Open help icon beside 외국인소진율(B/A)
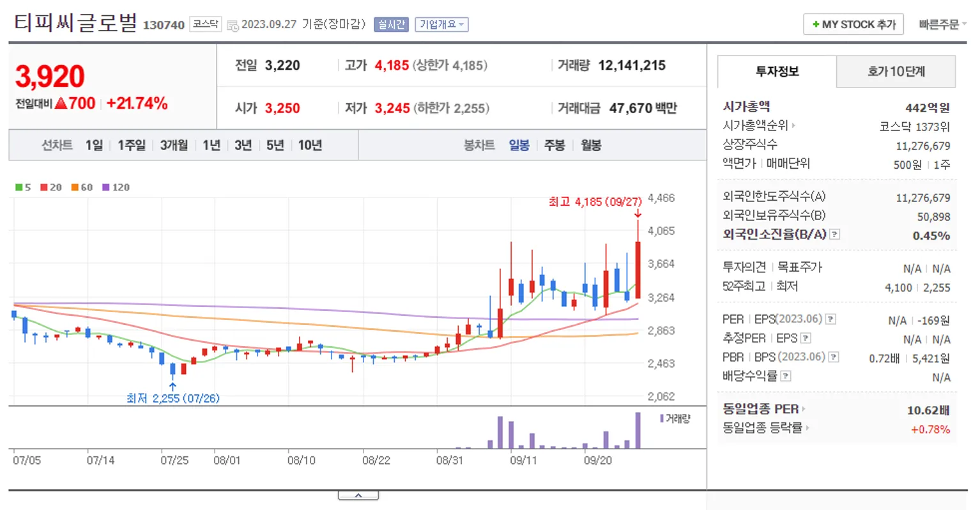 tap(834, 235)
